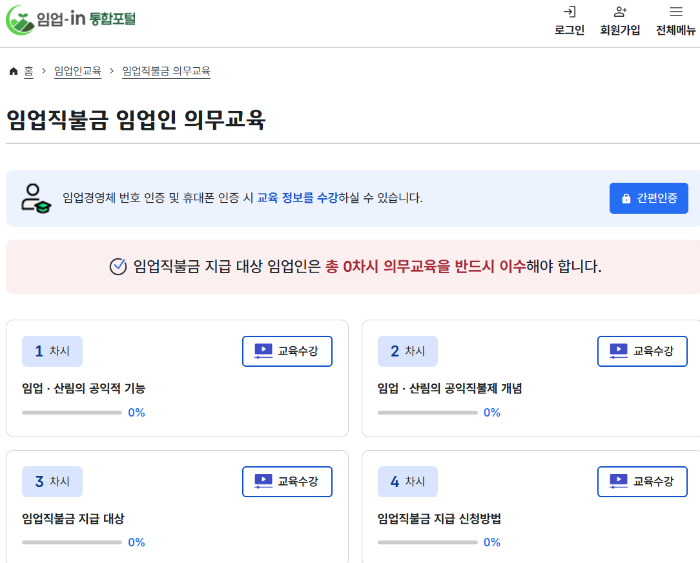
Task: Click video icon for 2 차시 교육수강
Action: point(618,351)
